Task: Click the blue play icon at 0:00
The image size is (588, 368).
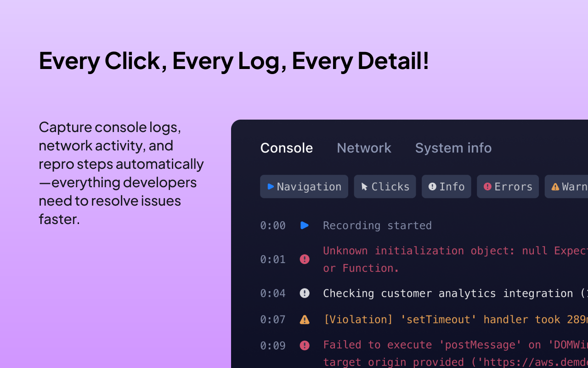Action: (x=304, y=225)
